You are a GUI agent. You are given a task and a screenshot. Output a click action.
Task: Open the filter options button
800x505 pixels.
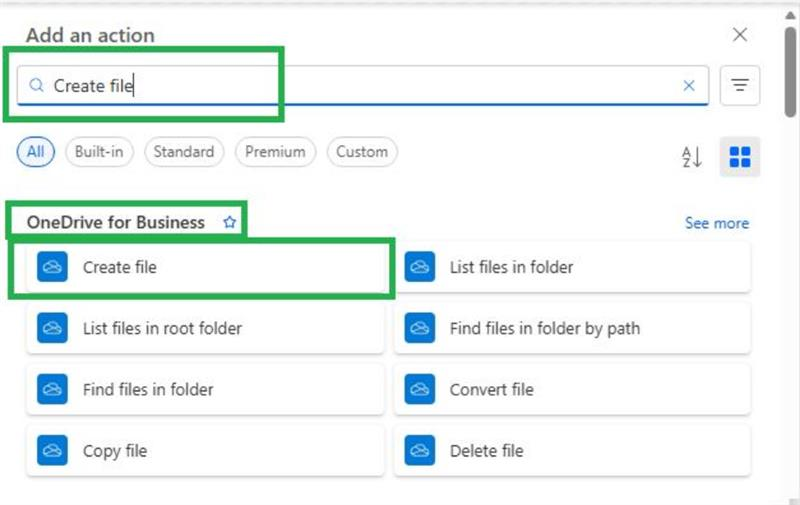tap(740, 85)
